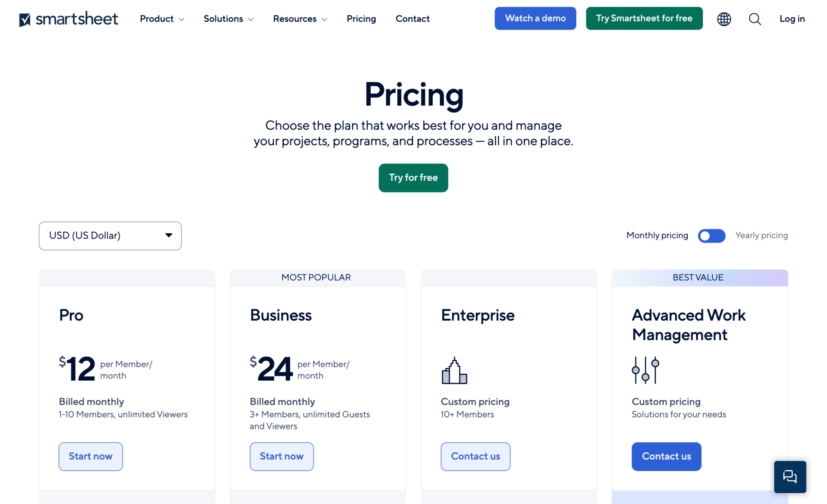Open the USD currency dropdown
Image resolution: width=827 pixels, height=504 pixels.
pos(110,236)
